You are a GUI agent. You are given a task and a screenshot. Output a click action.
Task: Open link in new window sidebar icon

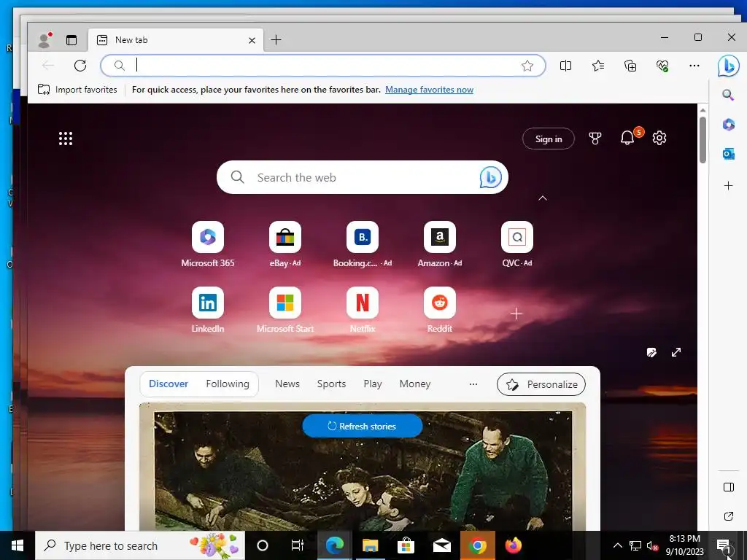point(729,516)
